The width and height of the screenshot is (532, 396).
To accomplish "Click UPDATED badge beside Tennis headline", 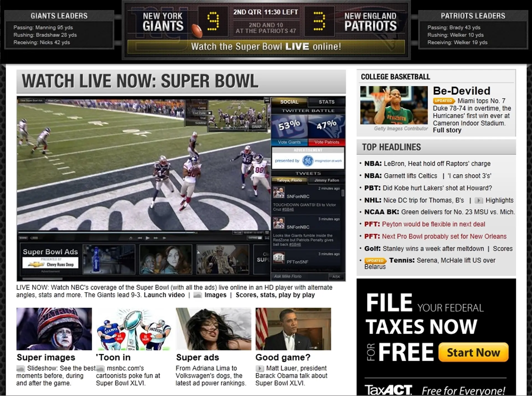I will click(375, 260).
